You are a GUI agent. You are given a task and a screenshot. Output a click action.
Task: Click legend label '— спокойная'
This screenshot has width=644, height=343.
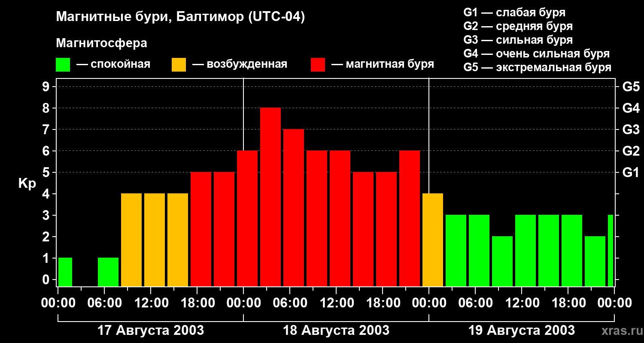(113, 64)
